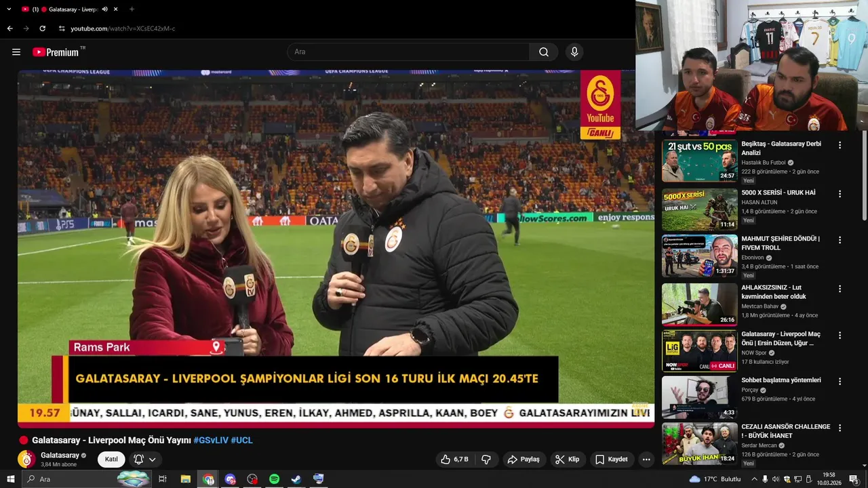Share the video via Paylaş

coord(523,460)
